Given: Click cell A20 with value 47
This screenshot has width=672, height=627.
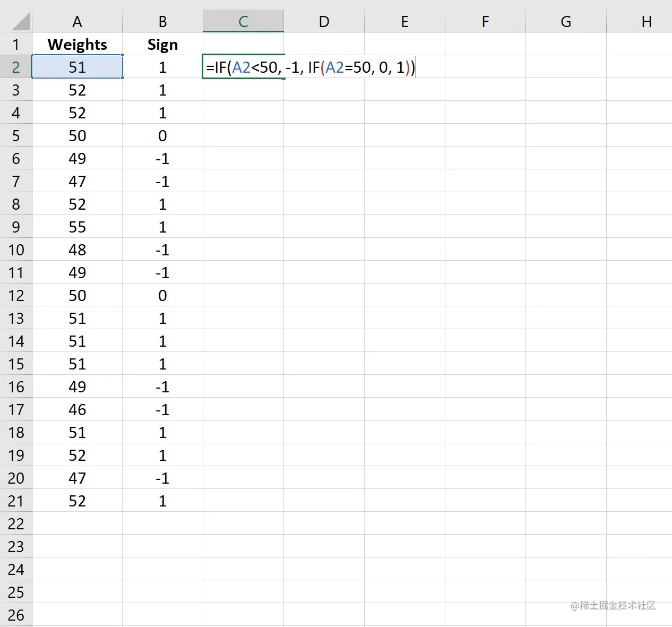Looking at the screenshot, I should click(x=77, y=478).
